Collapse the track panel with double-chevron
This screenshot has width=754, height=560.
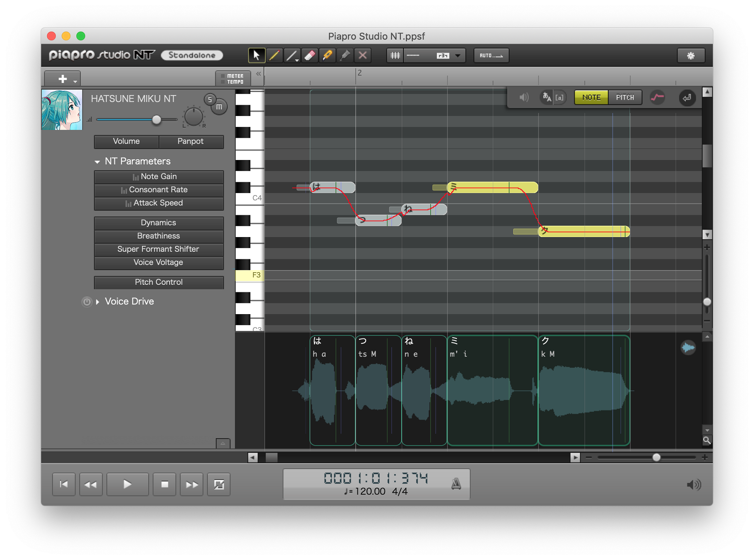258,74
